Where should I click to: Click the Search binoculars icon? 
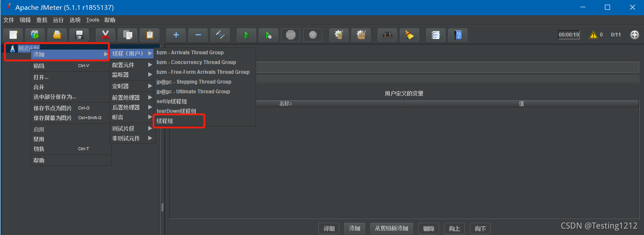point(387,35)
